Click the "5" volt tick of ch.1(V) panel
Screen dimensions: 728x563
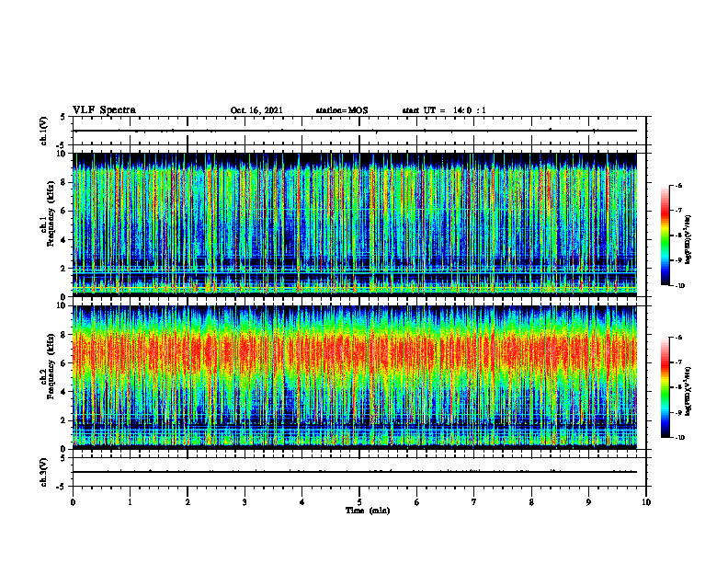[63, 117]
